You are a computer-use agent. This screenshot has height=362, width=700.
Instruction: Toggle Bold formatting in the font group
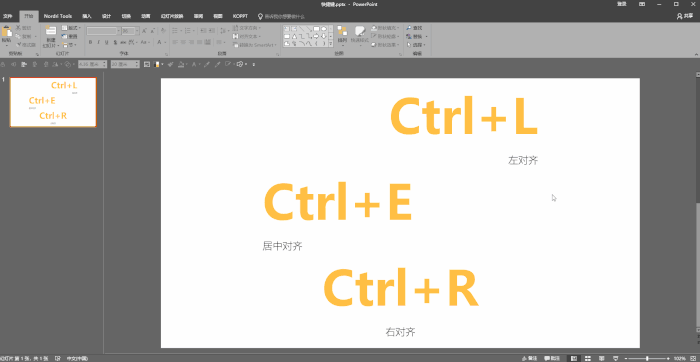(90, 42)
